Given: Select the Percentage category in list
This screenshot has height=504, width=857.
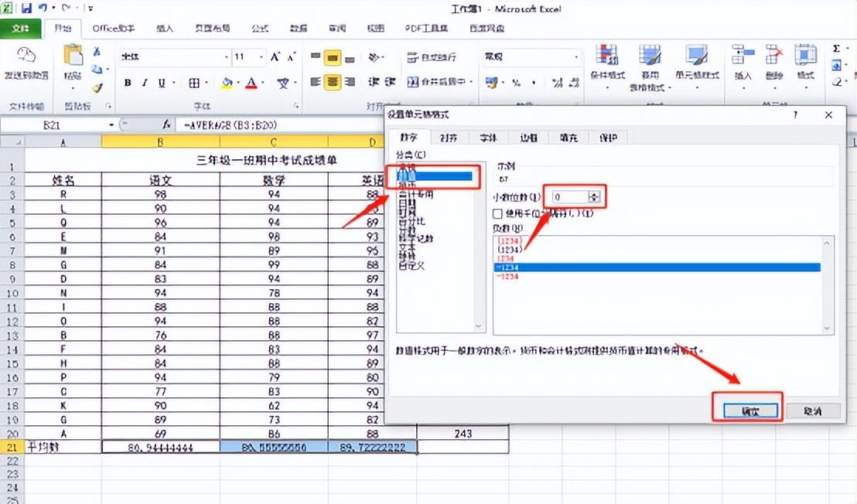Looking at the screenshot, I should (411, 221).
